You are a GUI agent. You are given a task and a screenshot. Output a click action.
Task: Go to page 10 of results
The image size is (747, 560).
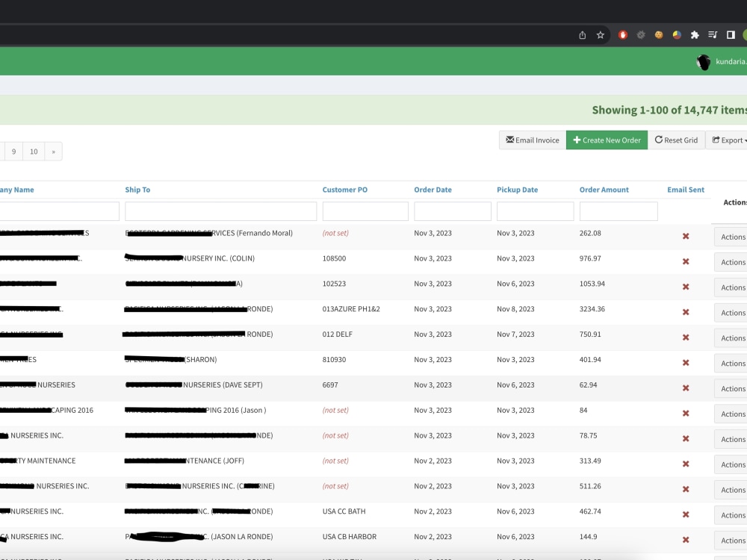click(x=34, y=151)
